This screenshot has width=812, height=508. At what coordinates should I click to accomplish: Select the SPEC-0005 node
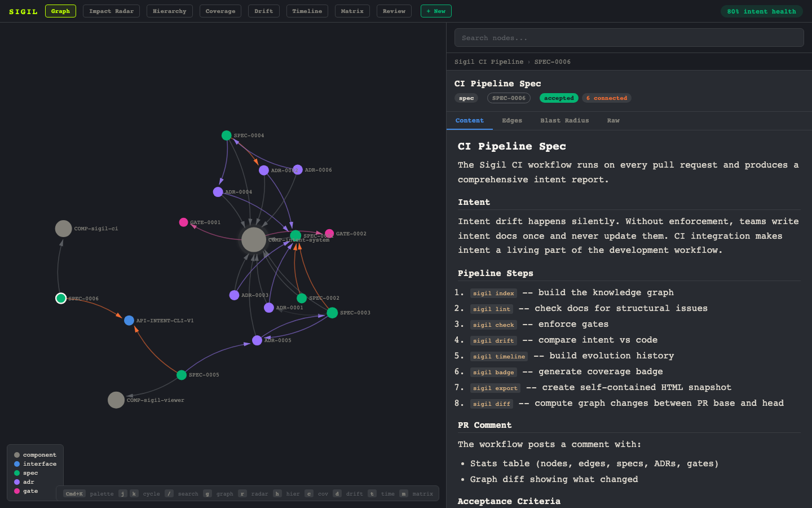point(182,374)
